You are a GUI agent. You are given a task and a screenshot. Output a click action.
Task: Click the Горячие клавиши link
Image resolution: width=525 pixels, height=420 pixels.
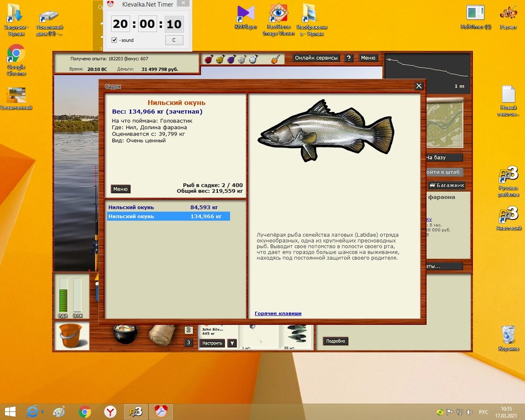278,313
